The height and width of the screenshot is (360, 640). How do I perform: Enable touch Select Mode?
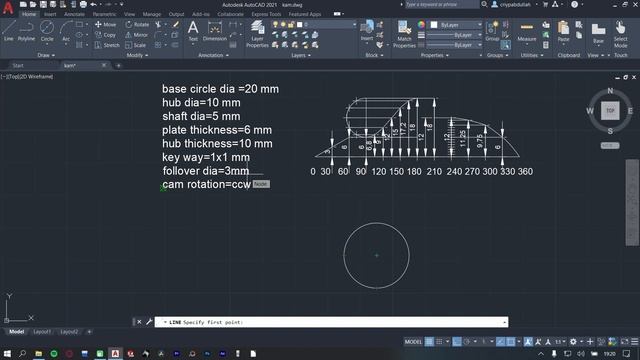point(620,35)
